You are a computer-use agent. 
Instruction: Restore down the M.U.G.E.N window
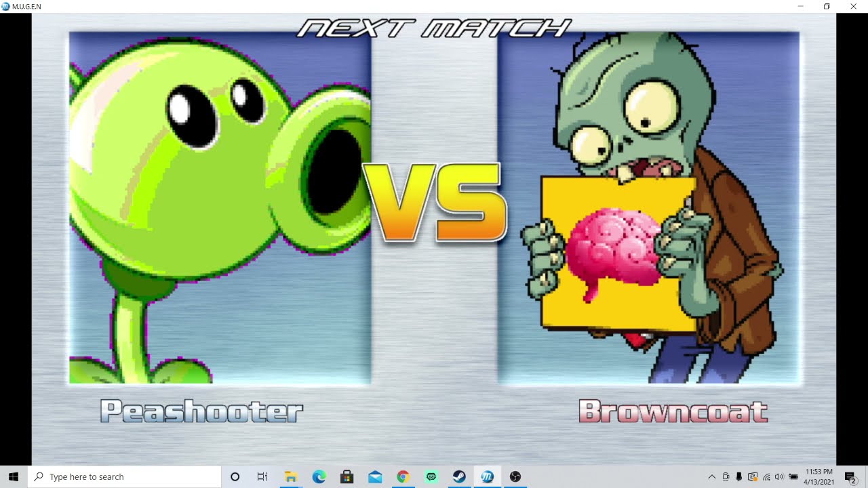827,6
